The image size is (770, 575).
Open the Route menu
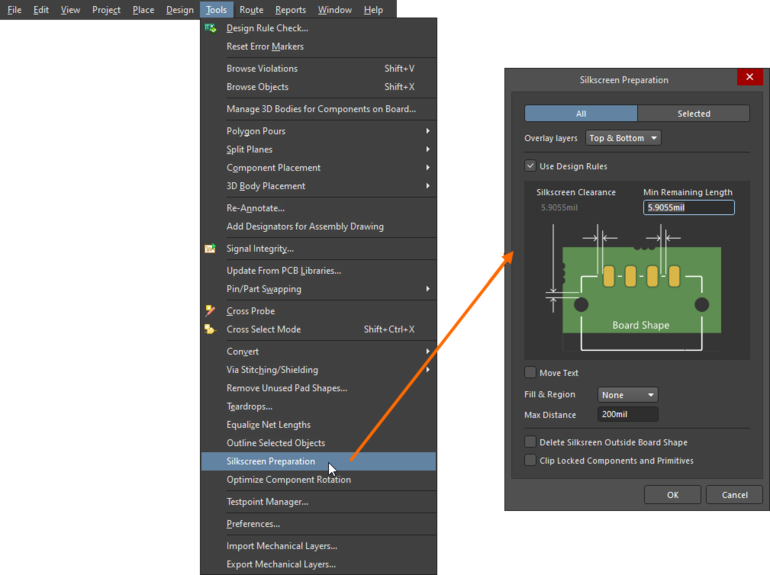click(251, 10)
